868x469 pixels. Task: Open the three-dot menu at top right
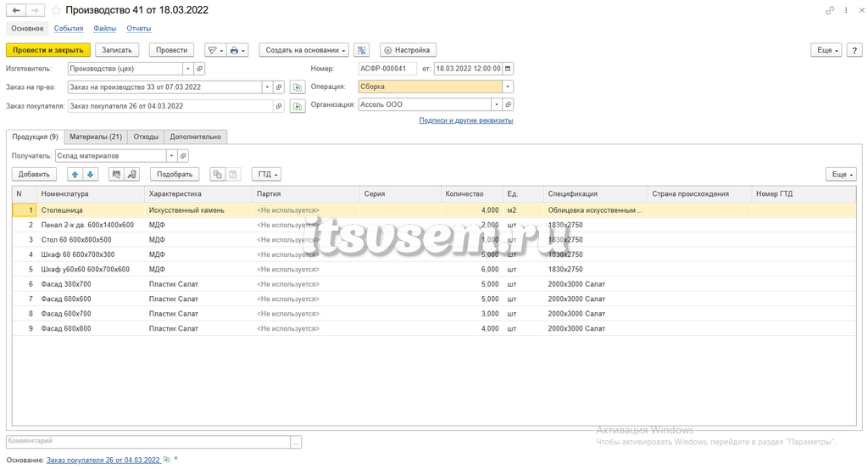coord(846,10)
